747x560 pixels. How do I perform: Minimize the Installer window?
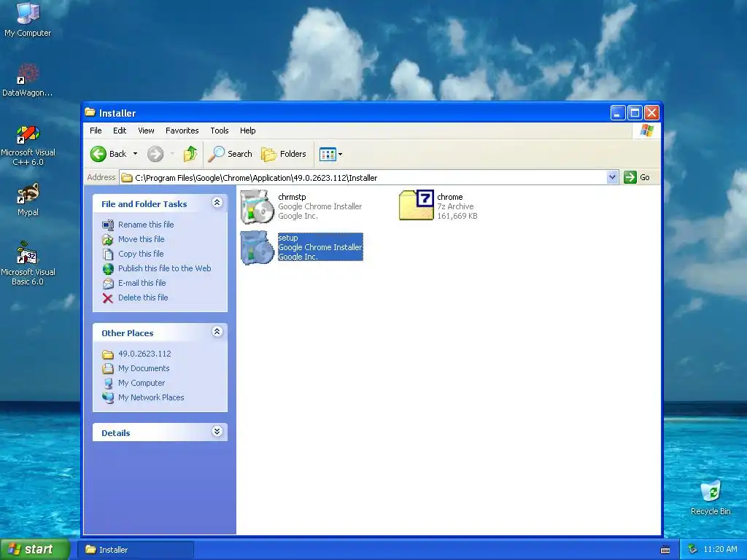pyautogui.click(x=617, y=113)
